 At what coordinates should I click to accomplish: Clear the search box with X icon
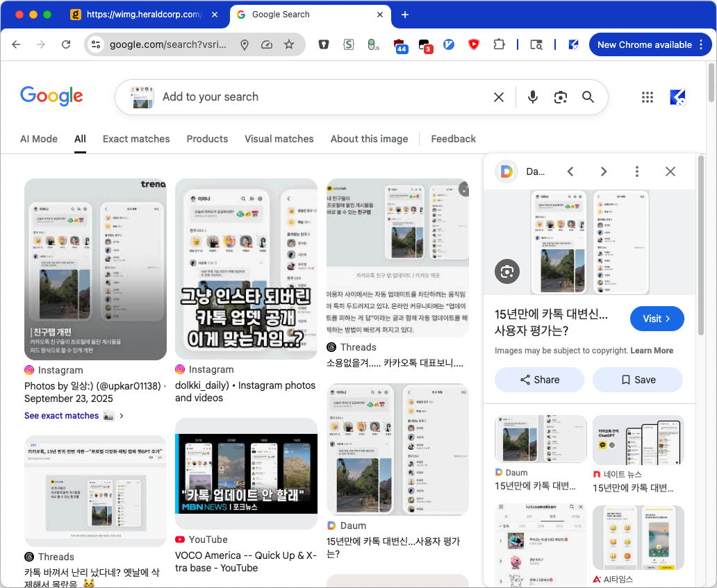click(x=499, y=97)
